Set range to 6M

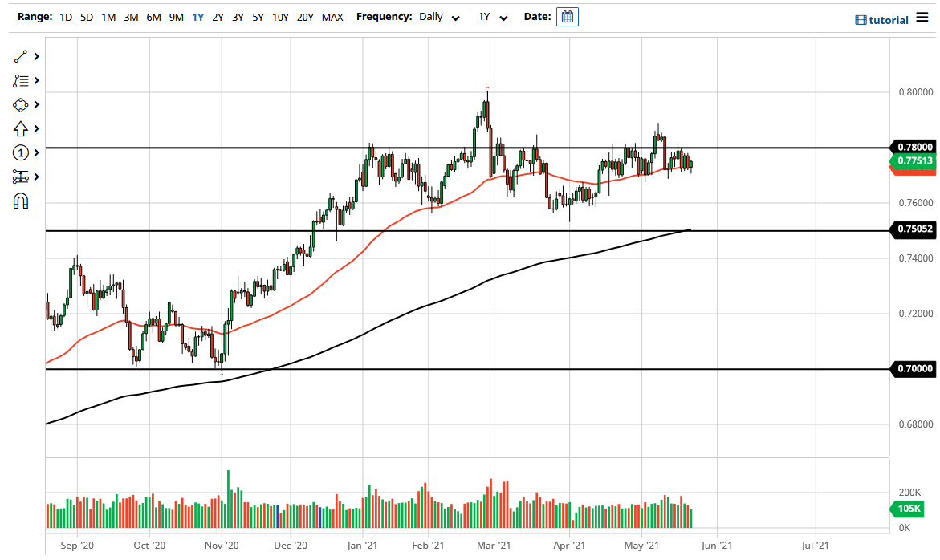click(x=153, y=18)
